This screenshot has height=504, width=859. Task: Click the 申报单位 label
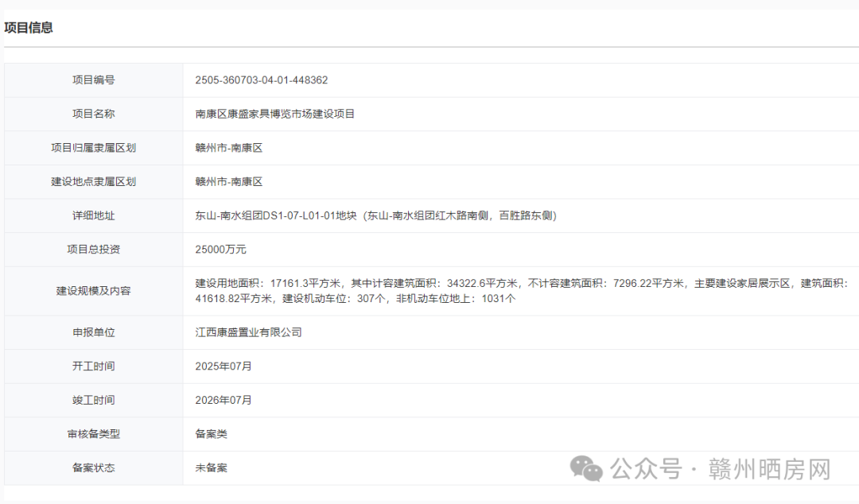(x=94, y=332)
